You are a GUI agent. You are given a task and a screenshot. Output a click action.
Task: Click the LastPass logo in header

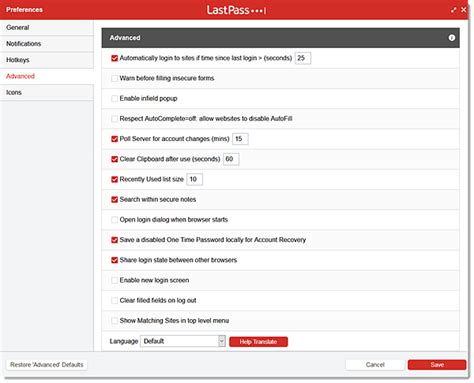236,10
